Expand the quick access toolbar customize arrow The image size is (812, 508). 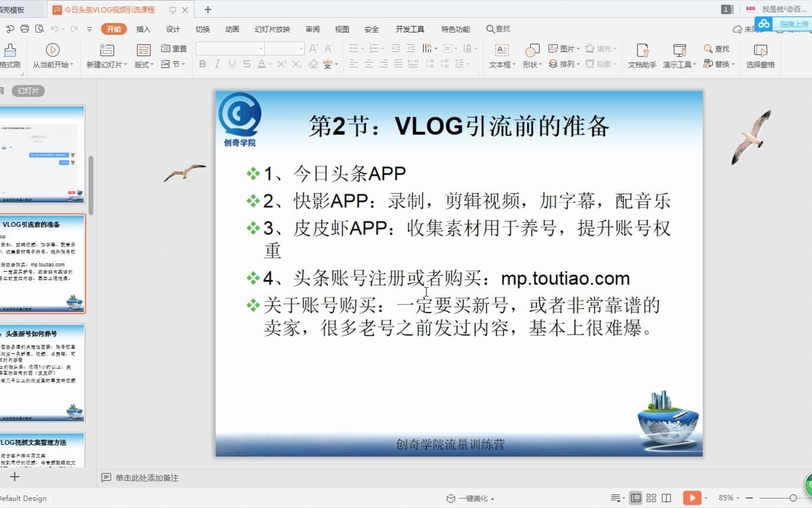(89, 28)
